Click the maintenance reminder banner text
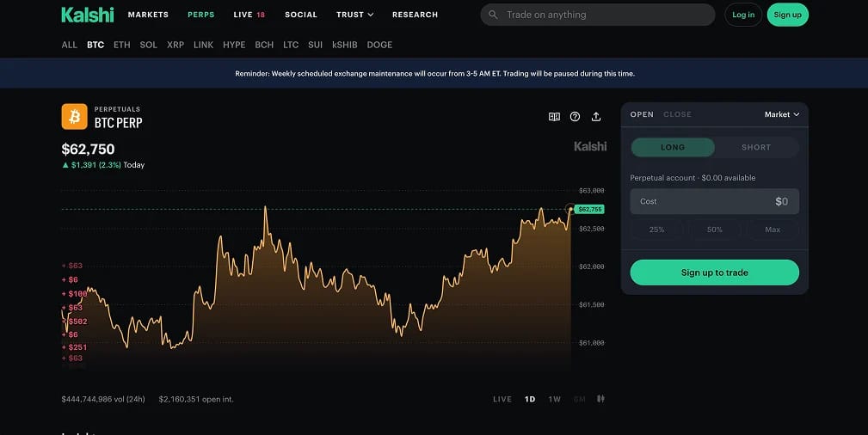 pos(434,74)
